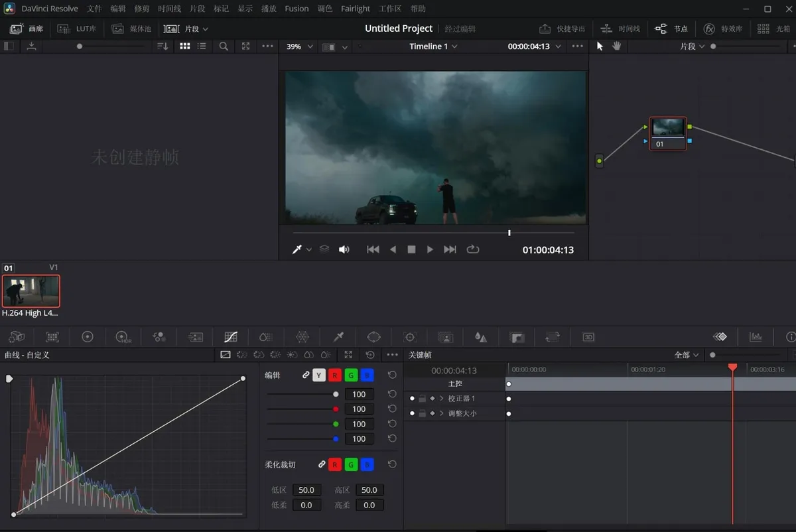Open the 调色 menu
This screenshot has height=532, width=796.
(x=325, y=9)
